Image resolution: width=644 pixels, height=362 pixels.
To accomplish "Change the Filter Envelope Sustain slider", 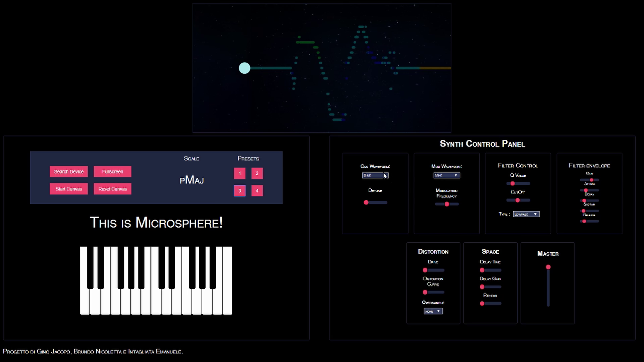I will pos(589,211).
